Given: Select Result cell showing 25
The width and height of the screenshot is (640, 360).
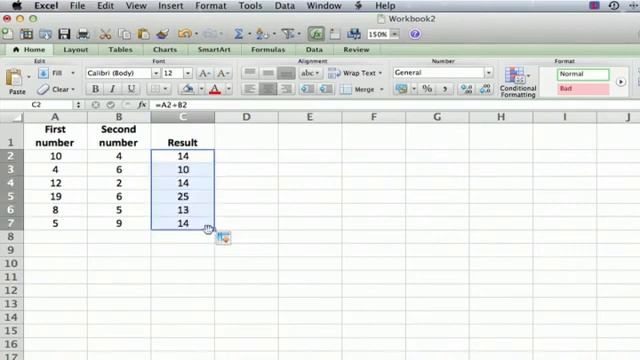Looking at the screenshot, I should coord(183,196).
